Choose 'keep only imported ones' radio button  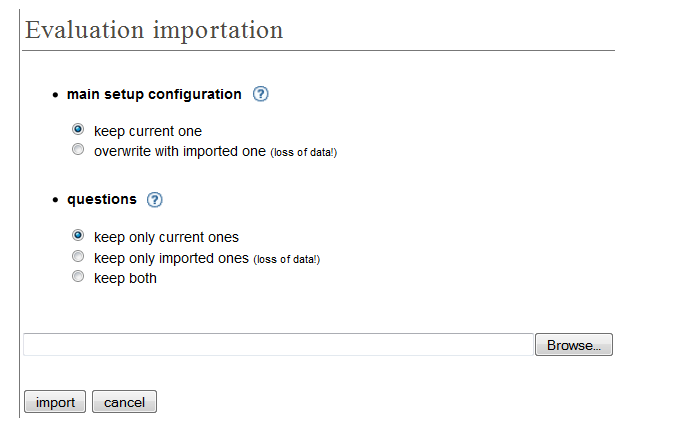coord(78,256)
